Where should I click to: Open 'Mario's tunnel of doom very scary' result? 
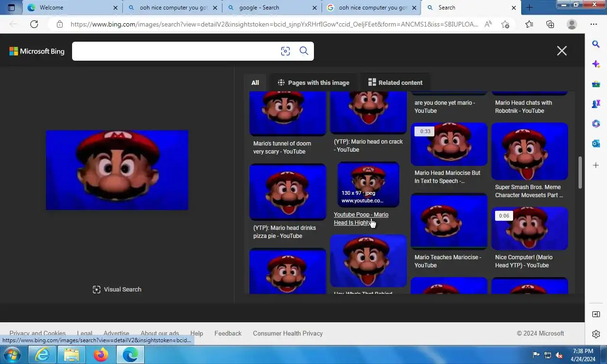pyautogui.click(x=282, y=147)
